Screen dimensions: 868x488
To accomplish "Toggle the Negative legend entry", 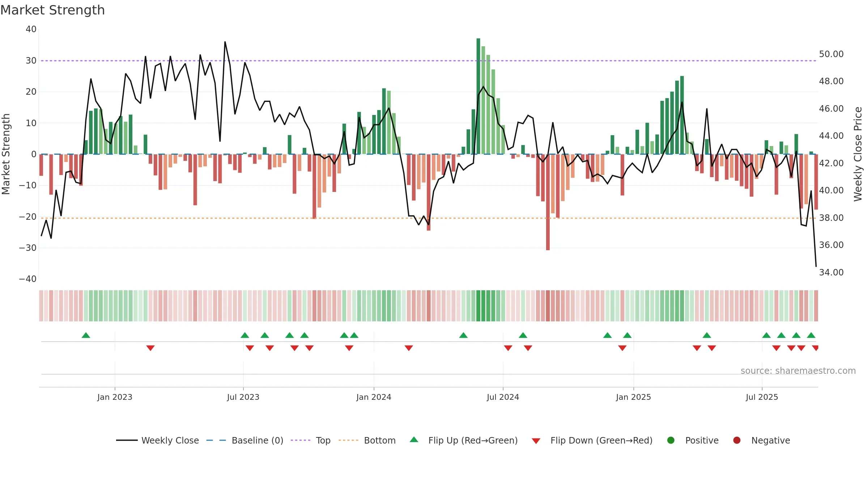I will point(761,440).
